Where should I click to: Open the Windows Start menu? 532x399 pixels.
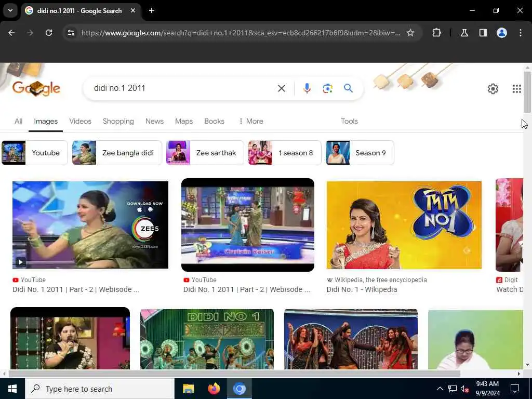pyautogui.click(x=12, y=389)
